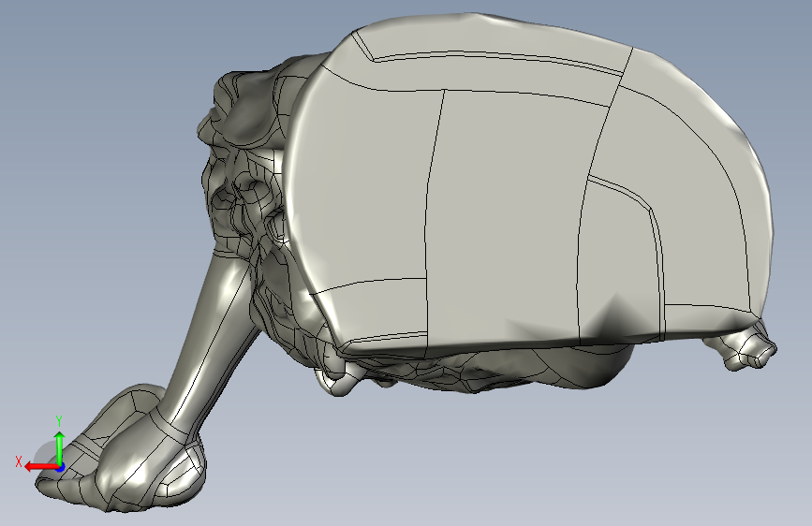
Task: Click the red X axis arrow of the triad
Action: (x=40, y=467)
